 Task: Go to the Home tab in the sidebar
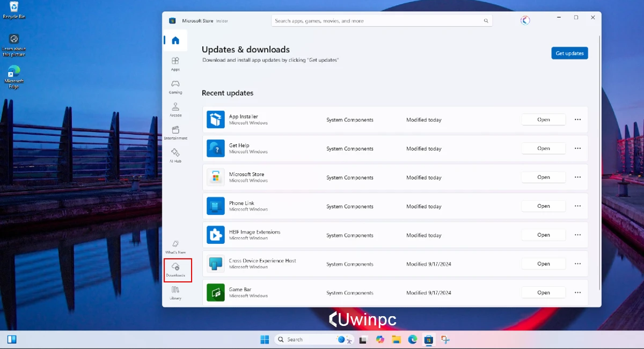click(175, 41)
